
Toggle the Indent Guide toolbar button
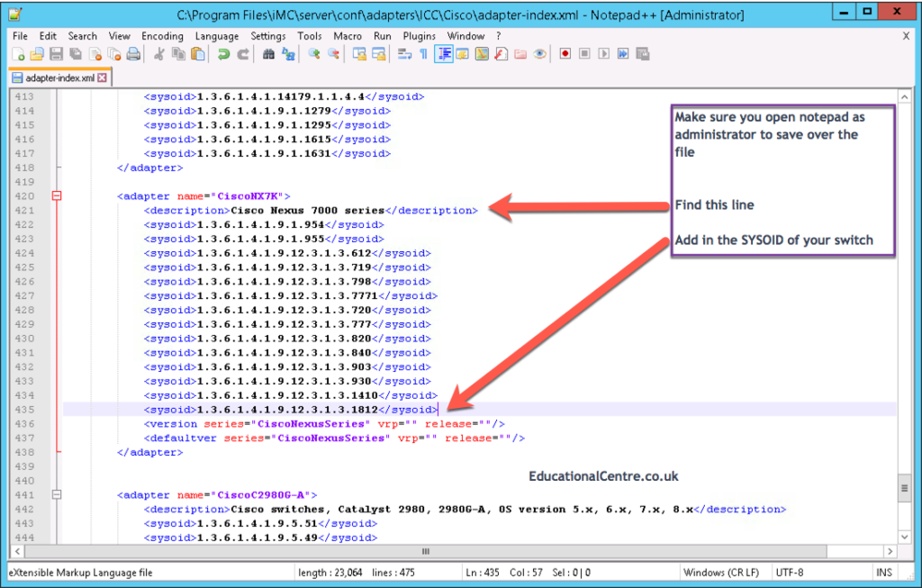tap(443, 54)
